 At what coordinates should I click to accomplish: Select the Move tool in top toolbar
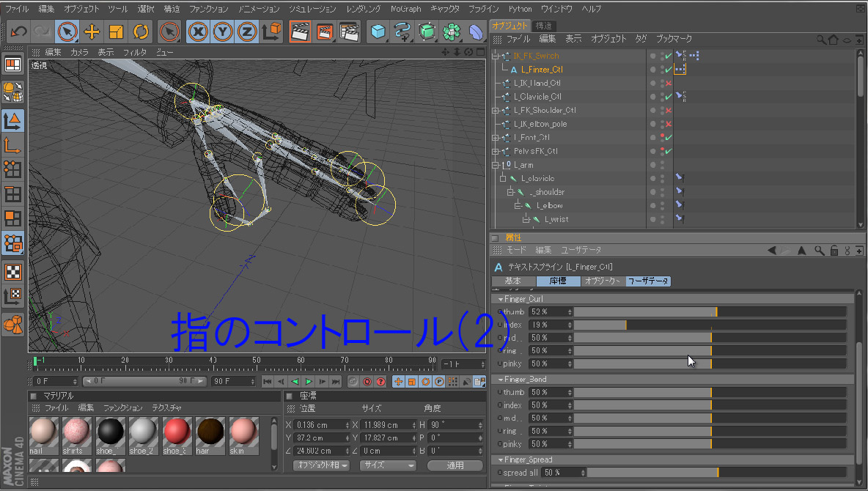[92, 32]
